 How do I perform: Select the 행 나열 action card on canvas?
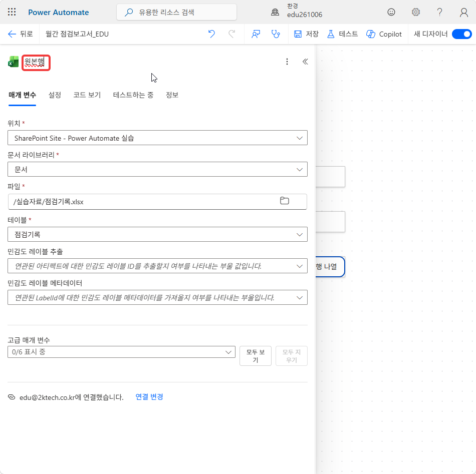(330, 267)
